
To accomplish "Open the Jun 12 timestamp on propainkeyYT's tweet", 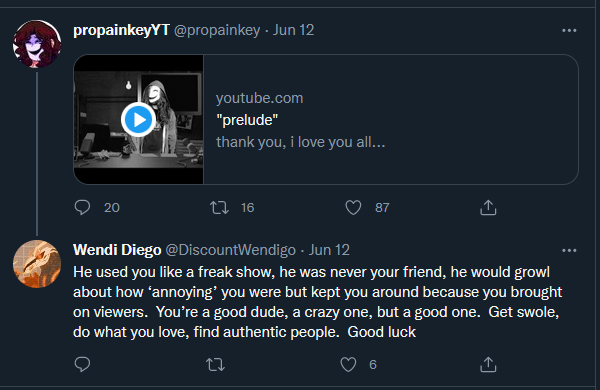I will pos(293,30).
